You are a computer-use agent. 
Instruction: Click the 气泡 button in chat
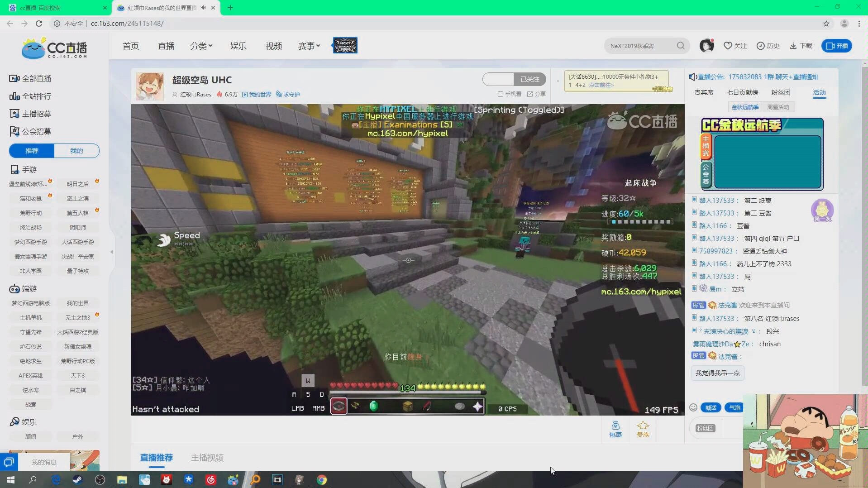tap(733, 407)
